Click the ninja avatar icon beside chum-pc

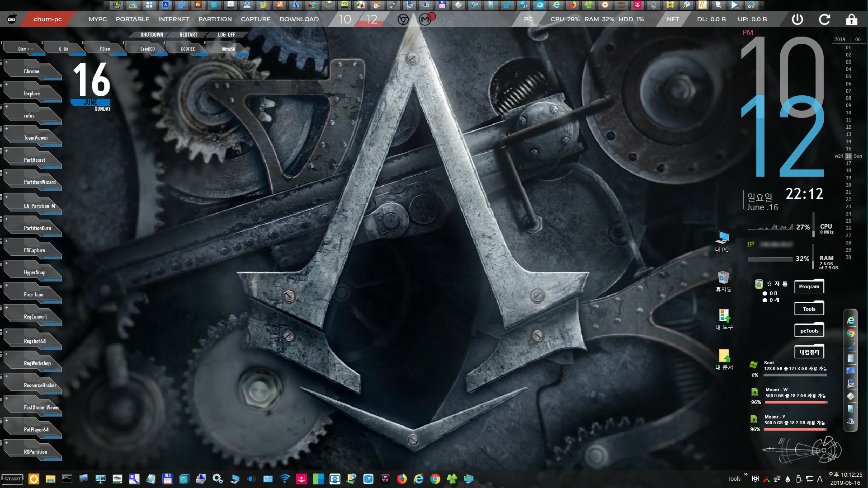[x=12, y=19]
